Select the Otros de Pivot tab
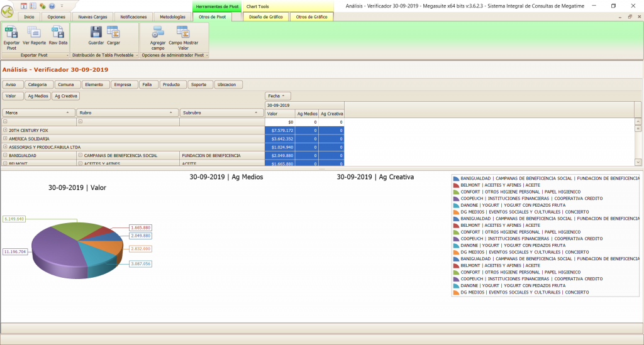 [x=213, y=17]
